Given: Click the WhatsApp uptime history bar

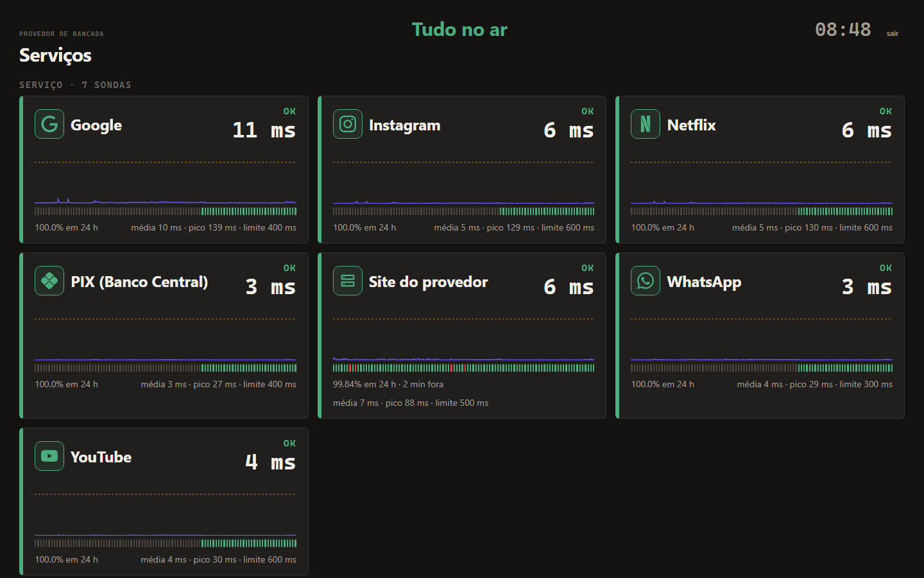Looking at the screenshot, I should click(x=762, y=368).
